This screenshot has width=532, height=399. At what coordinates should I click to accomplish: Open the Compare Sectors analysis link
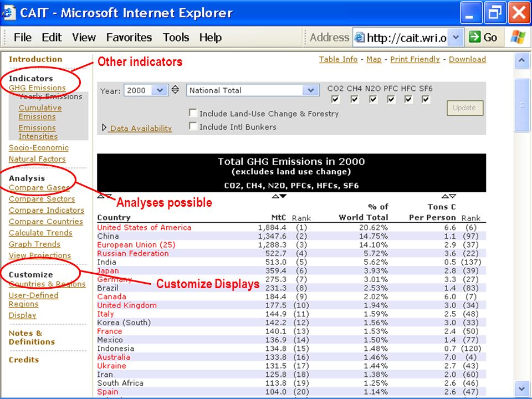(42, 199)
